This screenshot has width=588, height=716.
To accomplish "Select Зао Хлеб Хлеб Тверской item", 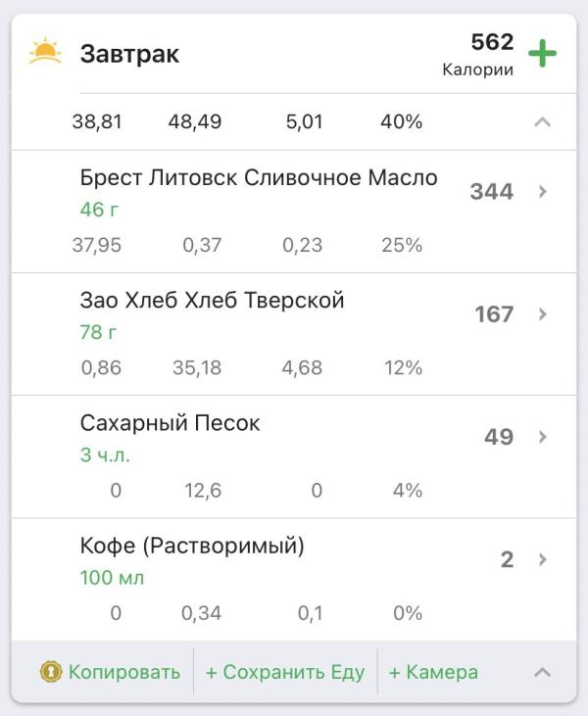I will 212,301.
